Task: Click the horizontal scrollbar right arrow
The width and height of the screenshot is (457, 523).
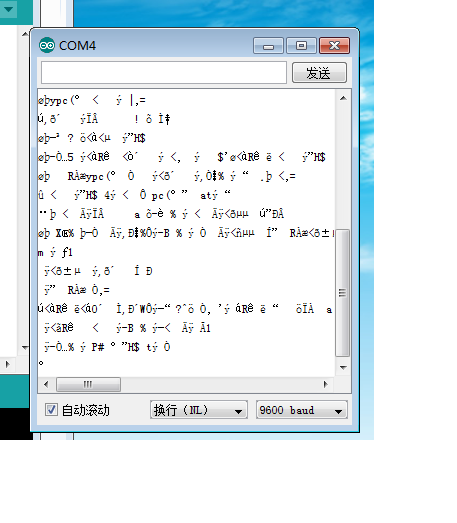Action: 326,384
